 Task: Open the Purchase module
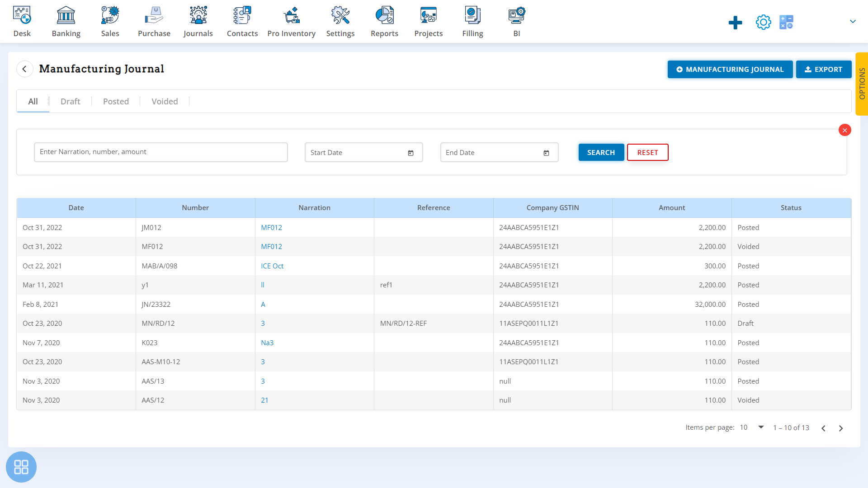[154, 21]
